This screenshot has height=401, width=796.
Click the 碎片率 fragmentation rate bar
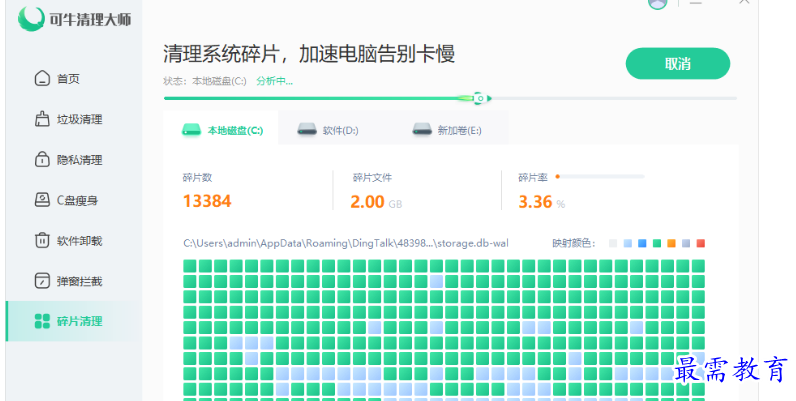(600, 177)
